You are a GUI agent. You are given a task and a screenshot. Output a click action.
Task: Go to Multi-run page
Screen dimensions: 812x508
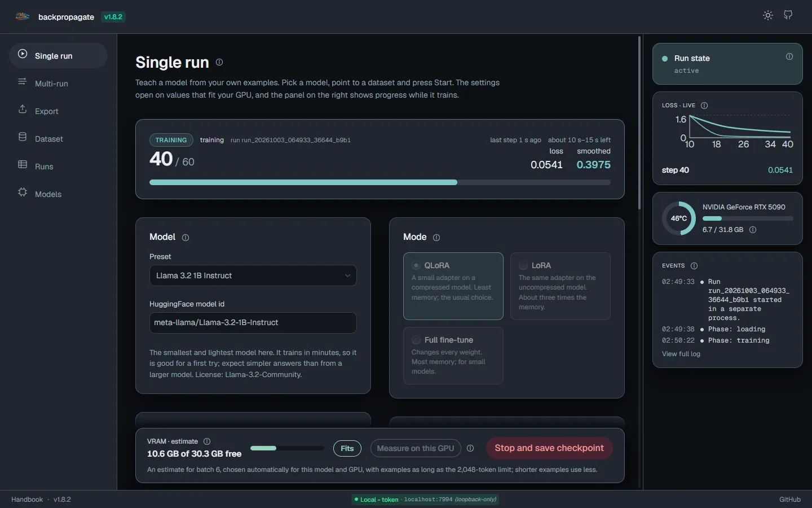(x=58, y=84)
